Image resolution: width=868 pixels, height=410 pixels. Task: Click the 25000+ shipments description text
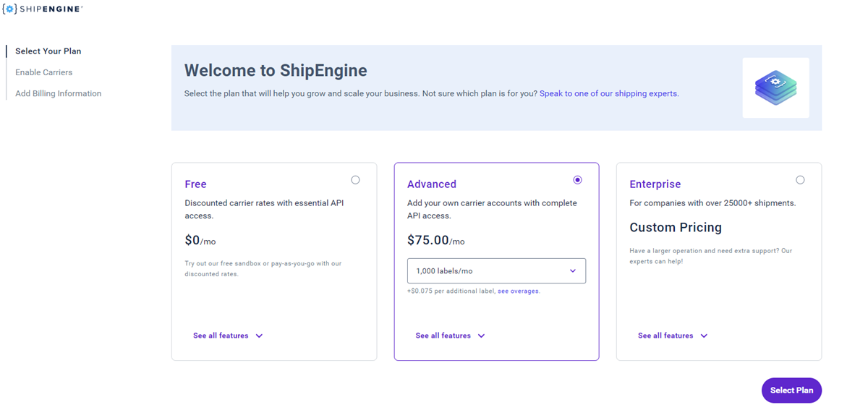[x=712, y=203]
